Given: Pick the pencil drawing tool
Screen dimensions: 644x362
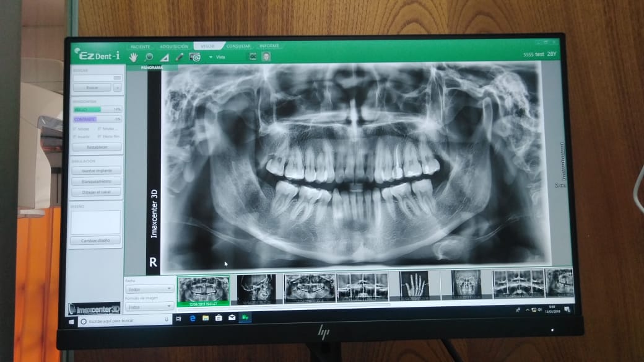Looking at the screenshot, I should pos(180,57).
